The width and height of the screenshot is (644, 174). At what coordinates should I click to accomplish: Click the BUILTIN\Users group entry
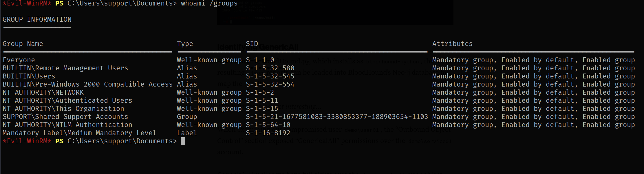[29, 76]
